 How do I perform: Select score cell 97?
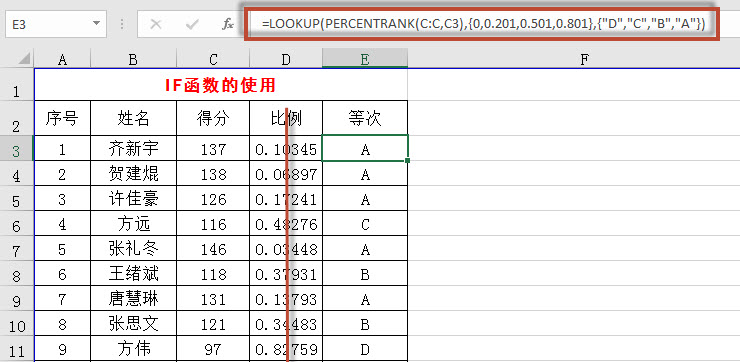pyautogui.click(x=213, y=349)
